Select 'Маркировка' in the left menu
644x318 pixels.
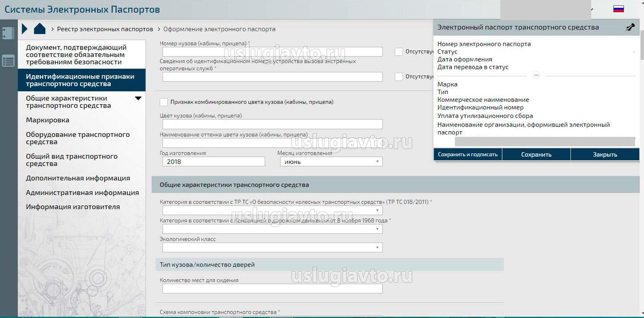tap(48, 120)
